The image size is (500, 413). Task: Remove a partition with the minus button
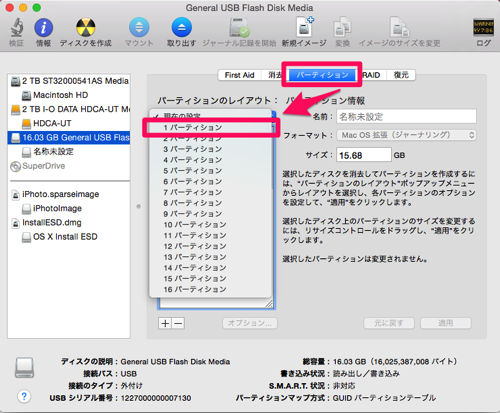(x=178, y=323)
